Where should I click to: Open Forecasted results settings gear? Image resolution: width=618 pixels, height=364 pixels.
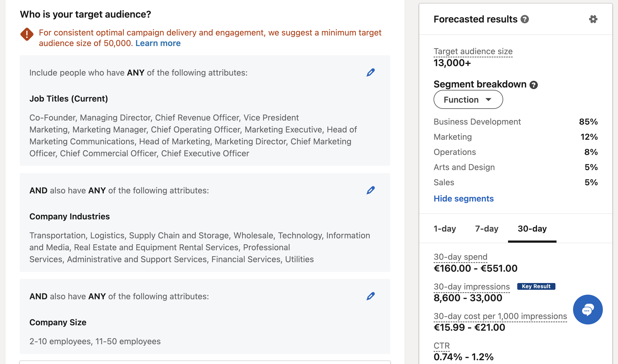tap(593, 19)
